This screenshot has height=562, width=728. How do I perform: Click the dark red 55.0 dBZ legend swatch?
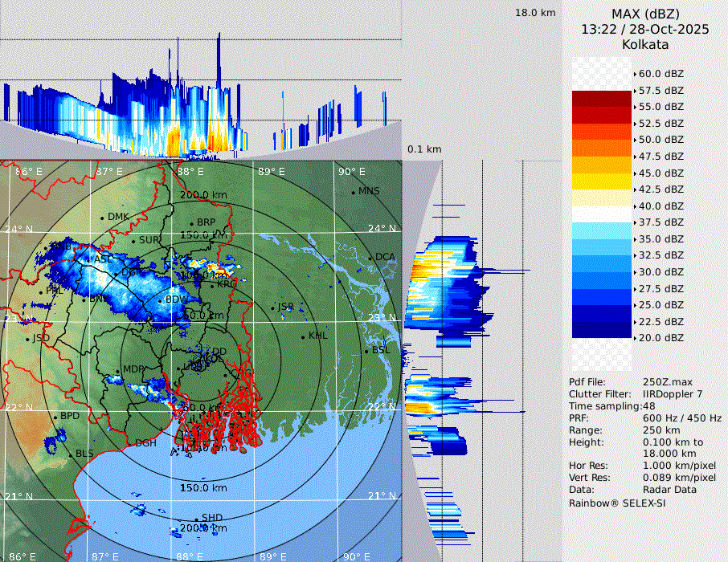pos(601,115)
